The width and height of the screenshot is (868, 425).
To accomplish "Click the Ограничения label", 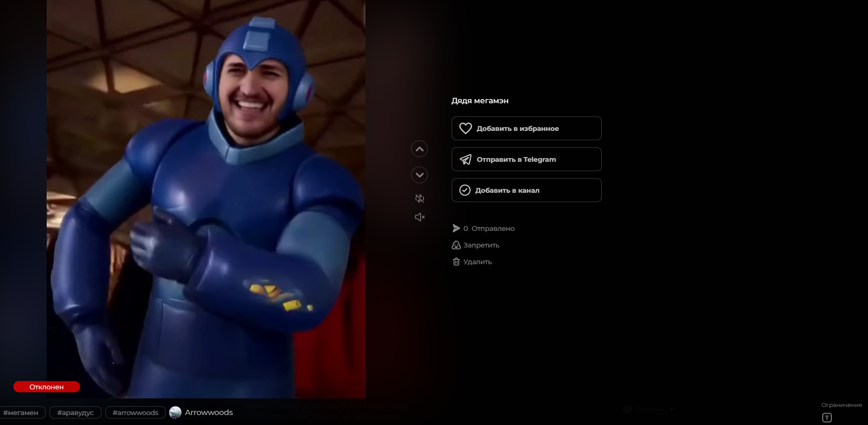I will pyautogui.click(x=841, y=405).
